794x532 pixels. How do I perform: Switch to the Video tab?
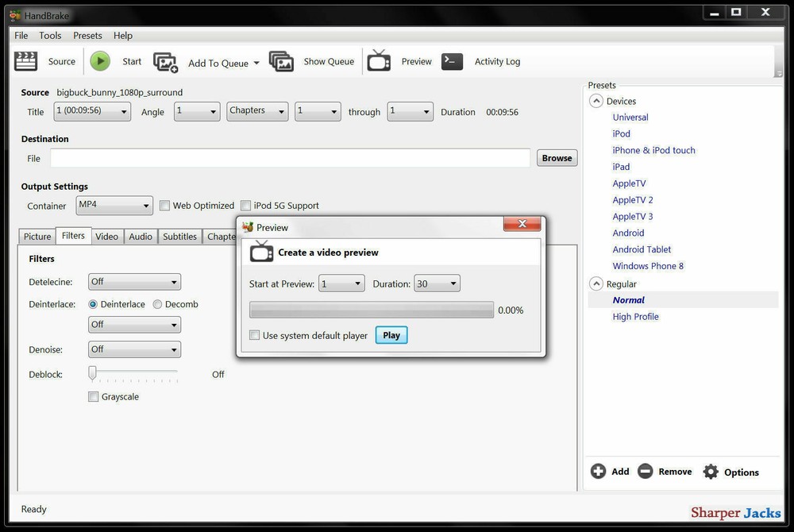(x=106, y=236)
